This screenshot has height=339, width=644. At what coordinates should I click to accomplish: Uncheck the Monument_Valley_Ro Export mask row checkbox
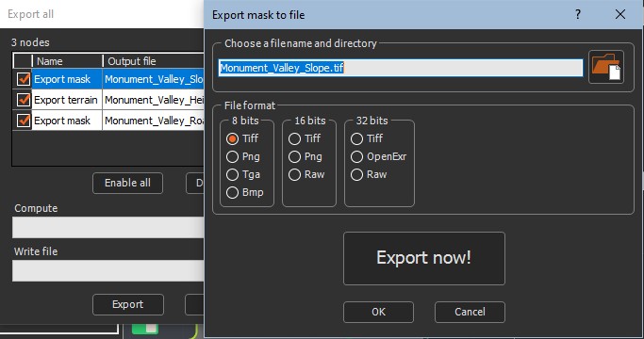coord(24,121)
